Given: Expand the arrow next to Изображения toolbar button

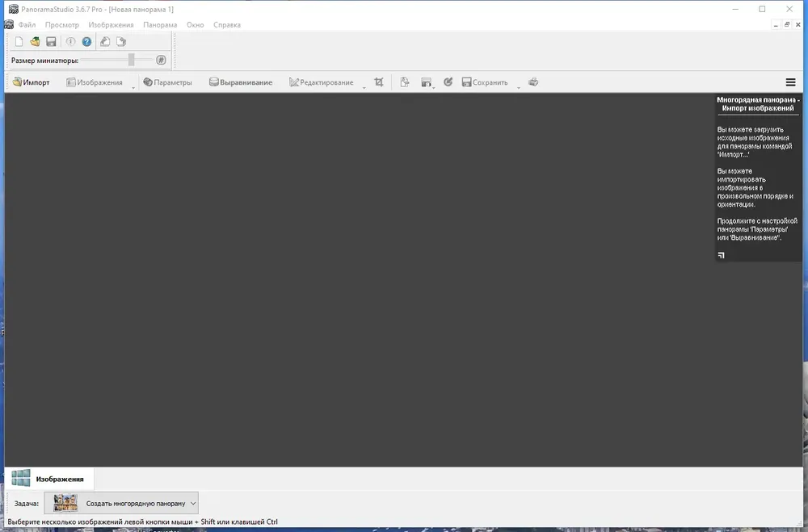Looking at the screenshot, I should tap(133, 87).
